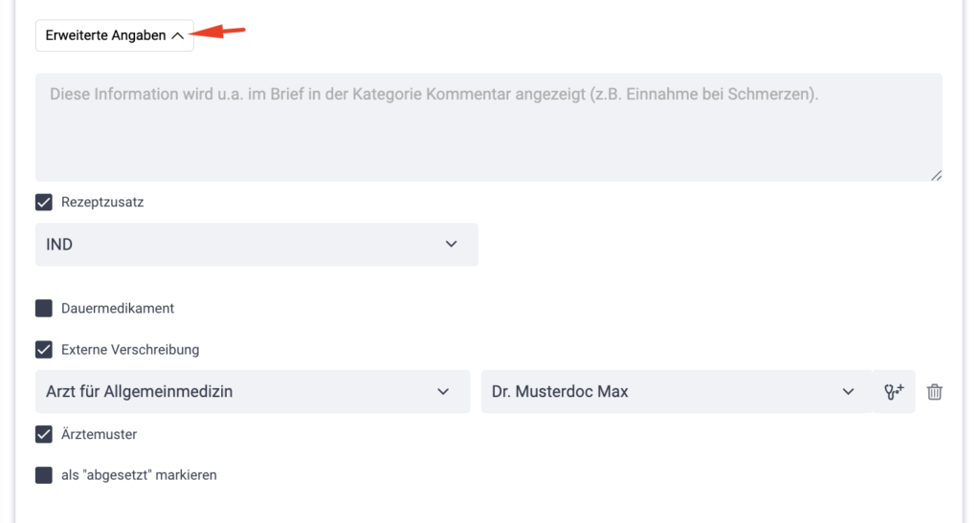980x523 pixels.
Task: Click into the comment information text area
Action: coord(489,127)
